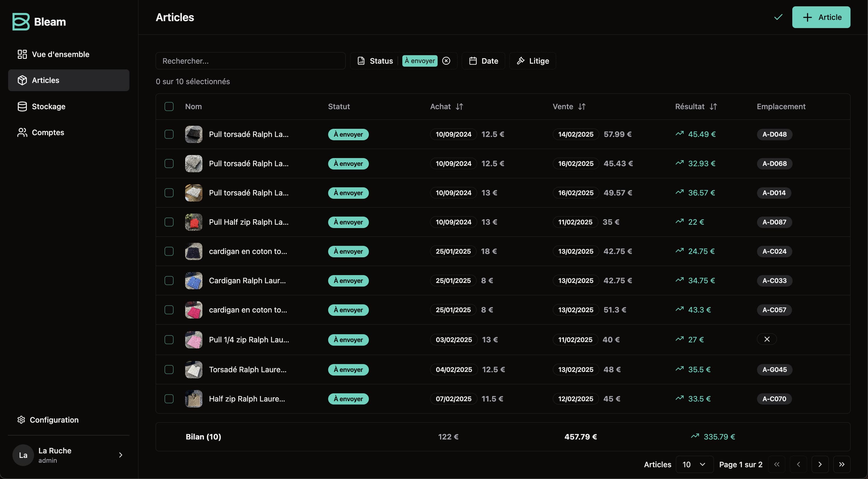
Task: Open Stockage section in sidebar
Action: pos(69,106)
